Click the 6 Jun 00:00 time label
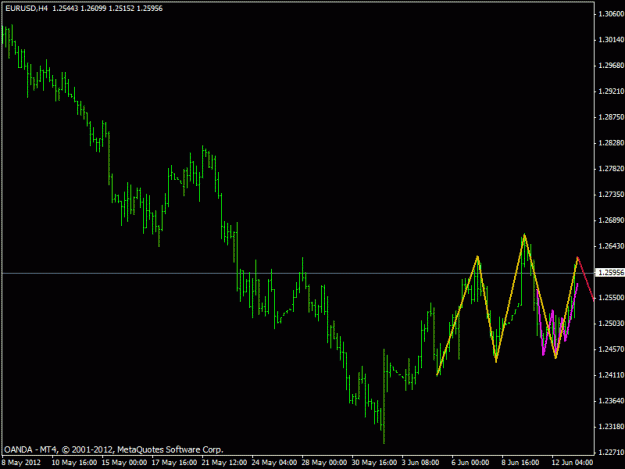 tap(470, 462)
